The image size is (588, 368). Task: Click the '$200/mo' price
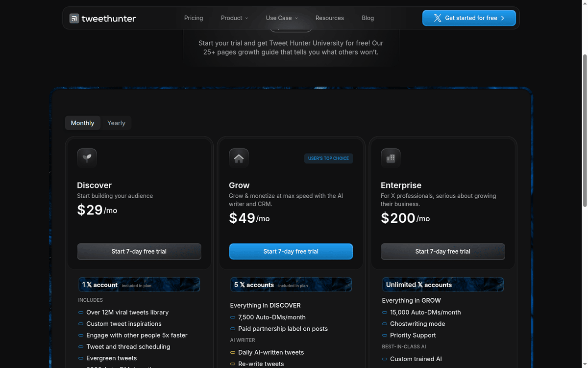[405, 218]
